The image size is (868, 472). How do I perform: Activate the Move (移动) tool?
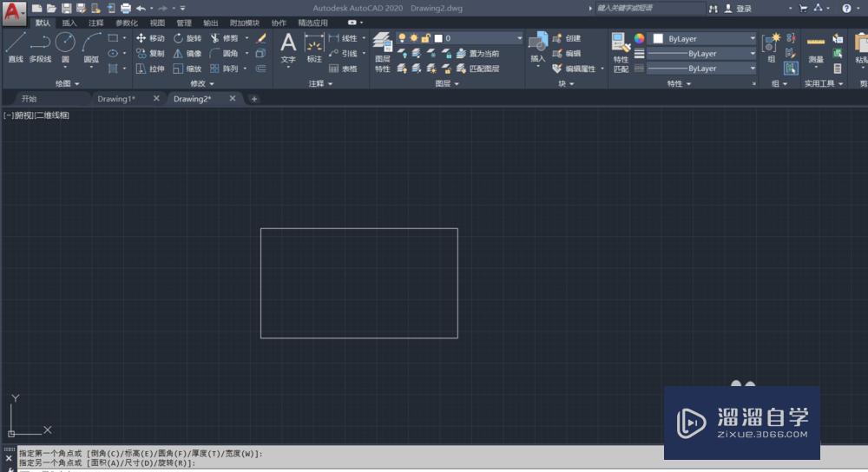150,38
